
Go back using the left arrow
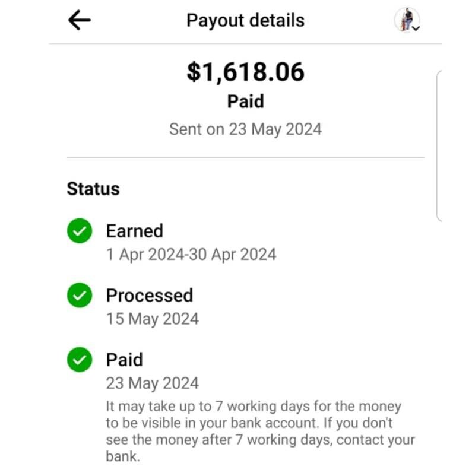[x=79, y=20]
